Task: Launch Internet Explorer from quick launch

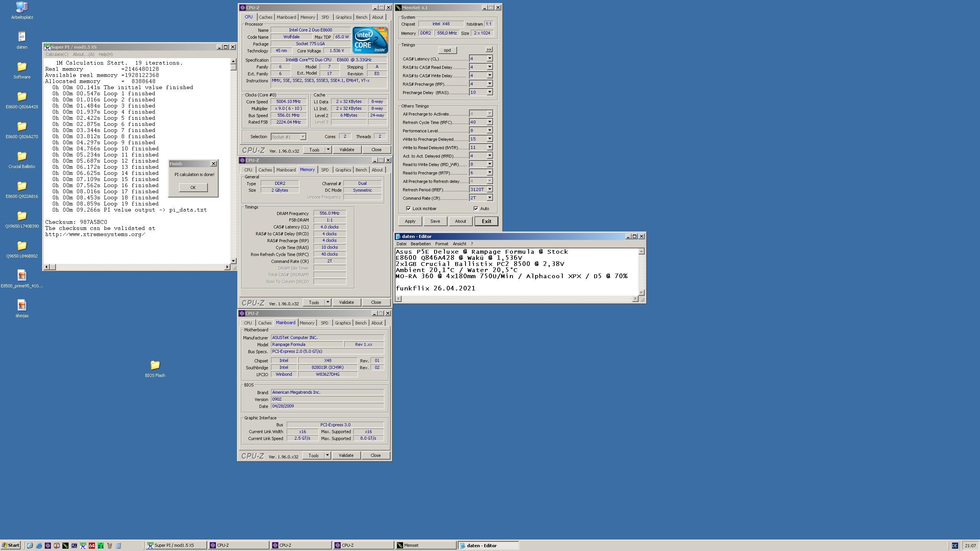Action: click(x=39, y=546)
